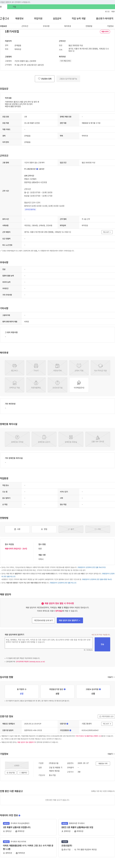The image size is (115, 868).
Task: Focus the 채용 담당자에게 질문하기 text box
Action: click(49, 643)
